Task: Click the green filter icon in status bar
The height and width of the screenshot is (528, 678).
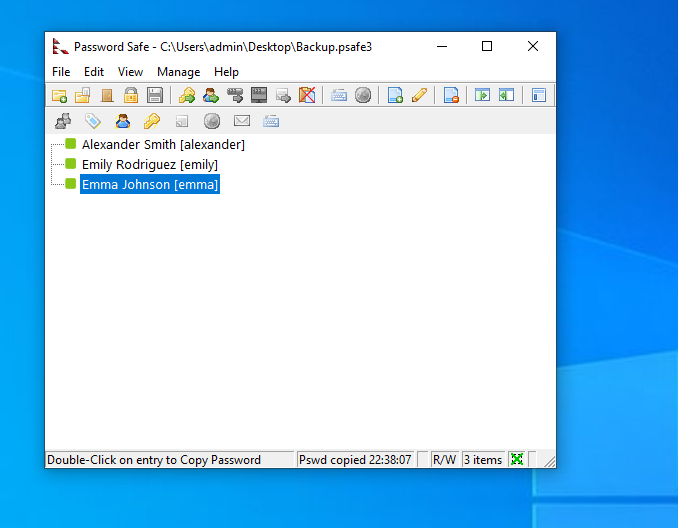Action: [517, 459]
